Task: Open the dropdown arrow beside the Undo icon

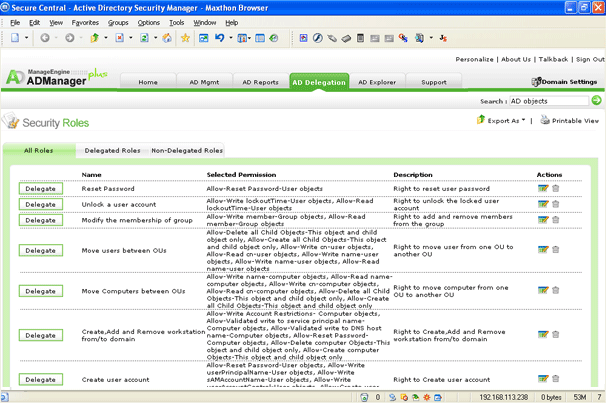Action: click(231, 38)
